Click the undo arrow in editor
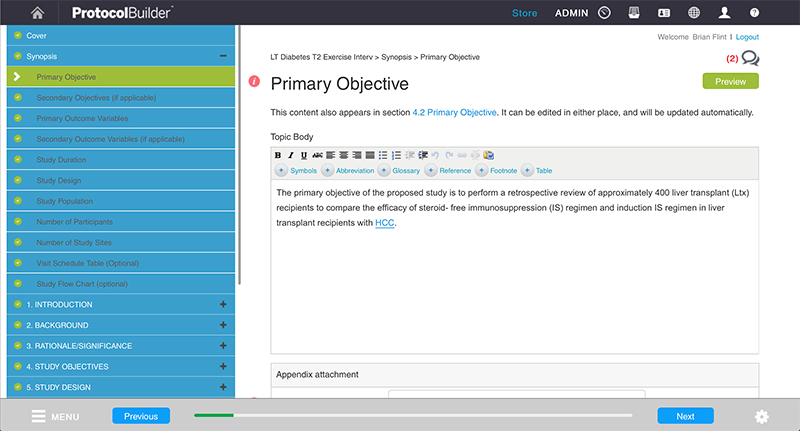Image resolution: width=800 pixels, height=431 pixels. [435, 155]
